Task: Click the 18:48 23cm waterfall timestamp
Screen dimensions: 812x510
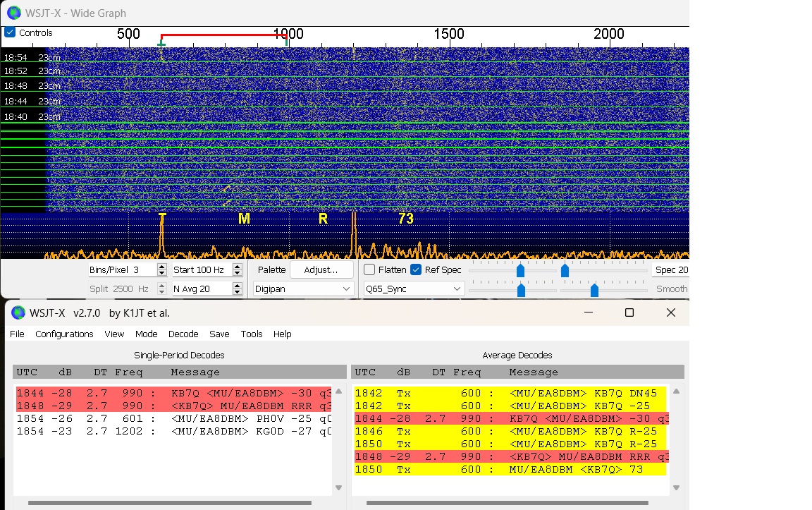Action: point(32,85)
